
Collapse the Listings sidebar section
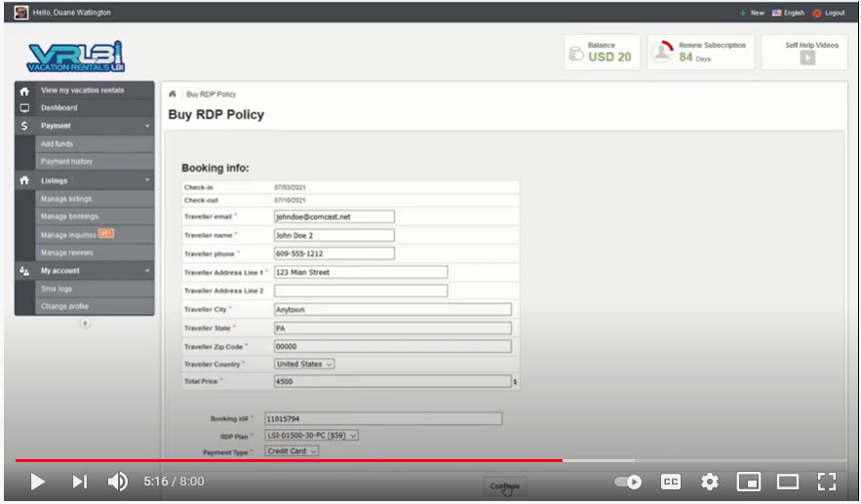pos(147,180)
